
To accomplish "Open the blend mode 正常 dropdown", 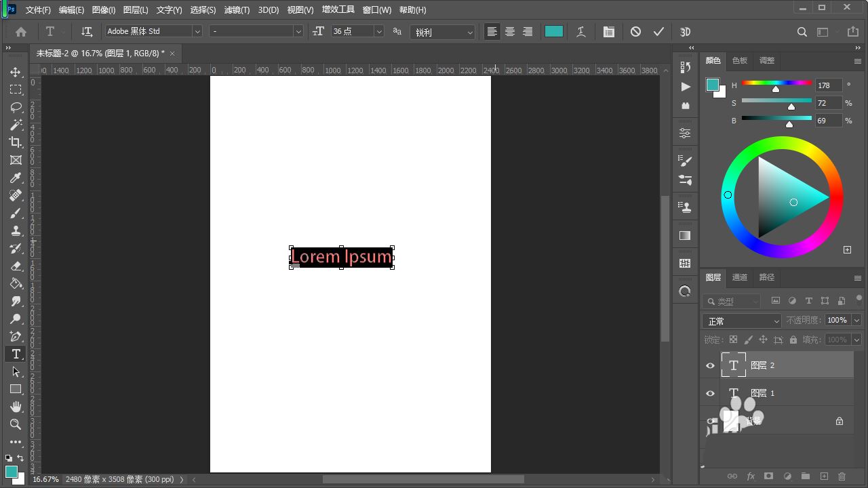I will point(742,321).
